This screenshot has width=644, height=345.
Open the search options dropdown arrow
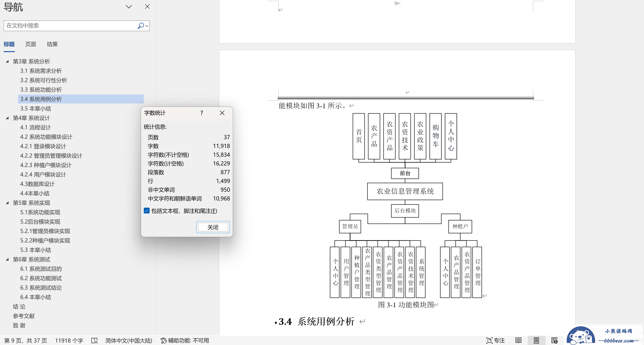pyautogui.click(x=147, y=26)
